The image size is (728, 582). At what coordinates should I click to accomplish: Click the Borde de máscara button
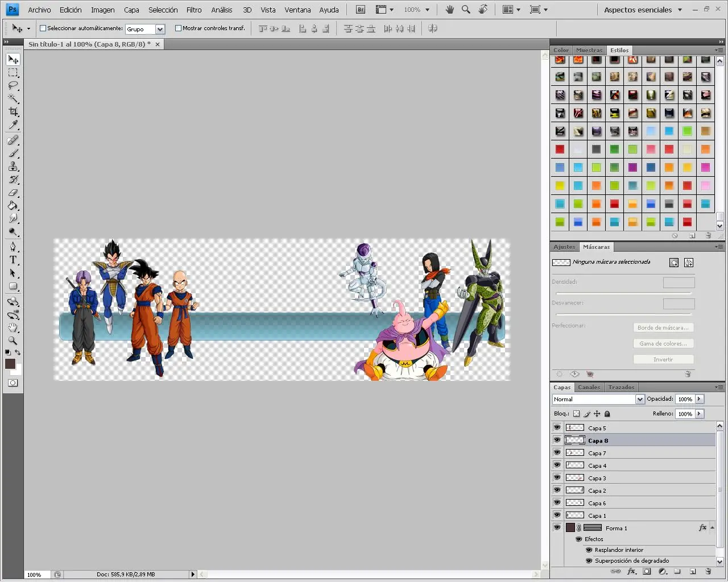point(663,327)
